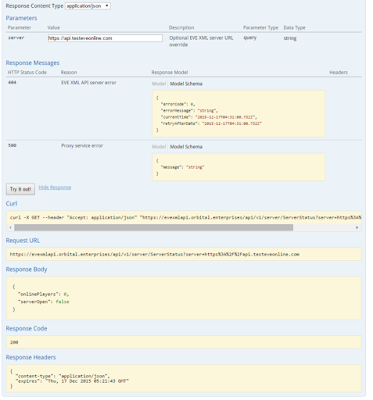Viewport: 373px width, 400px height.
Task: Click the horizontal scrollbar thumb under curl command
Action: coord(154,227)
